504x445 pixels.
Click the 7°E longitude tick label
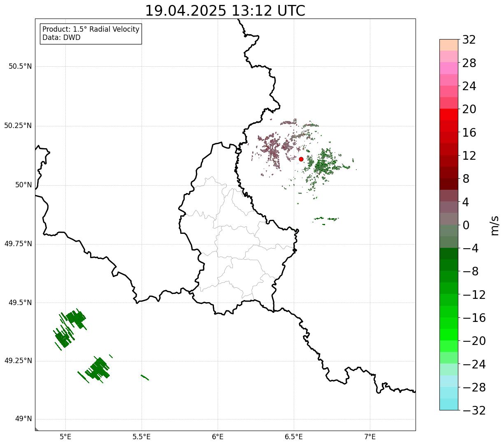click(x=370, y=437)
